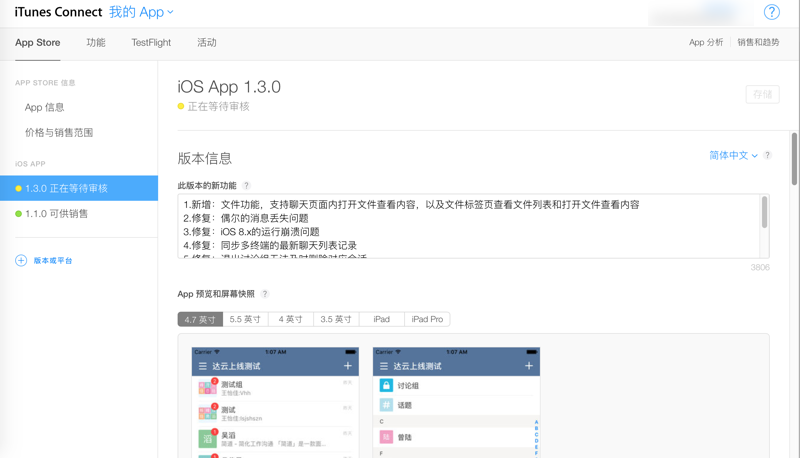Image resolution: width=800 pixels, height=458 pixels.
Task: Click help icon next to 简体中文
Action: click(x=767, y=155)
